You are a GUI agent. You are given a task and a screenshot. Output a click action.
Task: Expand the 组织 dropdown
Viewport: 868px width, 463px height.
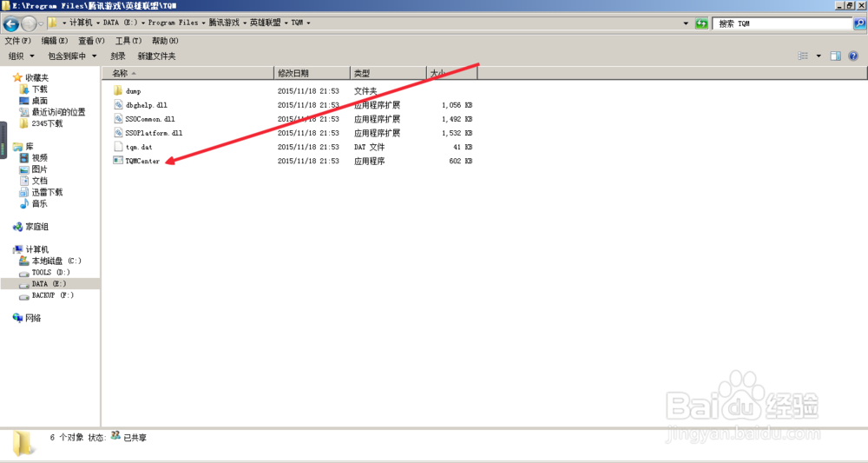point(22,56)
